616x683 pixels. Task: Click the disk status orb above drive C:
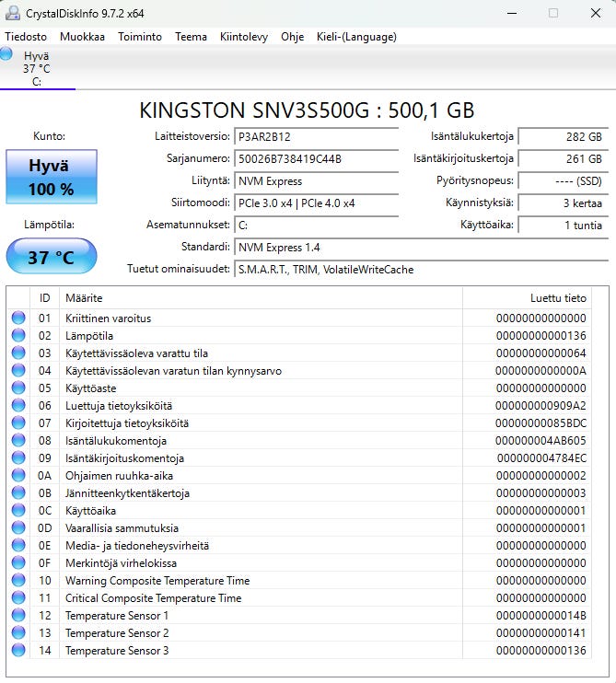(6, 54)
